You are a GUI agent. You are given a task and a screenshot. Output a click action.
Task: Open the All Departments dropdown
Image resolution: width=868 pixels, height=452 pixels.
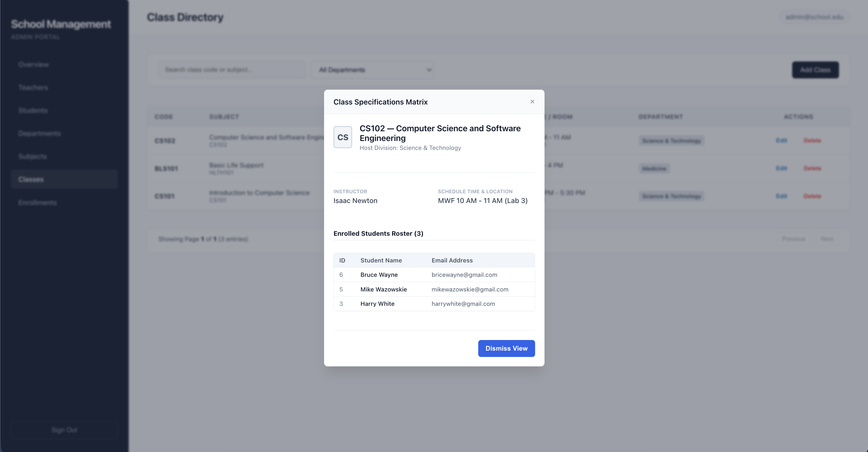tap(372, 70)
